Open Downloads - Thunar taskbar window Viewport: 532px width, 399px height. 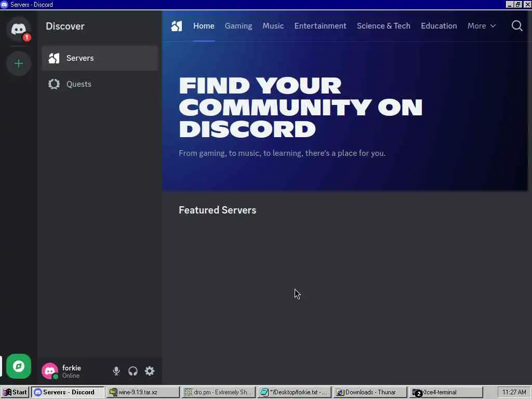coord(370,392)
